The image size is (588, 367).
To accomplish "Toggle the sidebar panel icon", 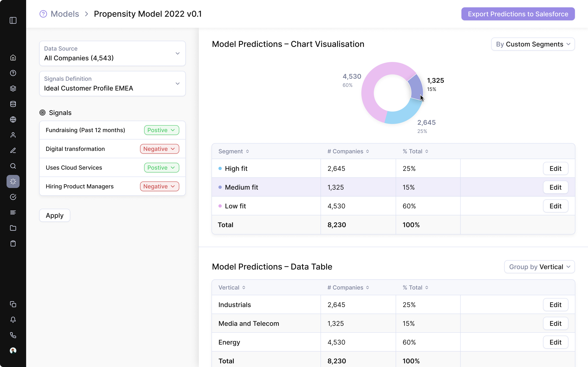I will tap(13, 20).
